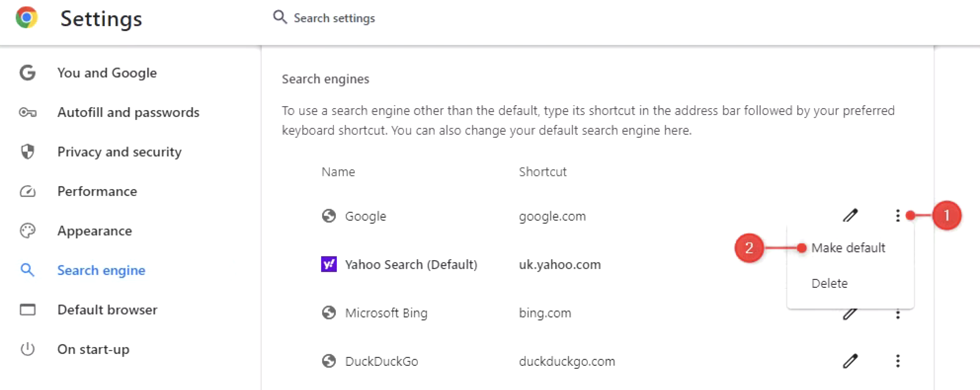Click the Performance speedometer icon
980x390 pixels.
tap(28, 192)
